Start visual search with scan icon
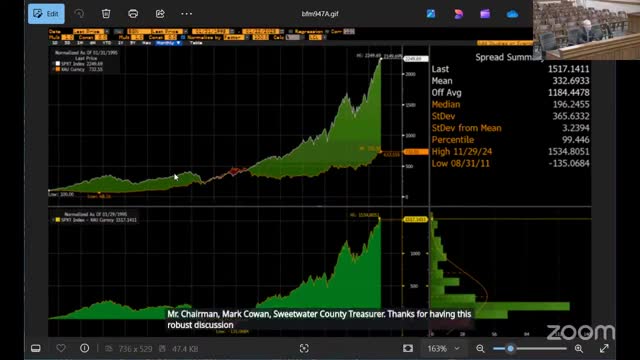The image size is (640, 360). click(304, 349)
